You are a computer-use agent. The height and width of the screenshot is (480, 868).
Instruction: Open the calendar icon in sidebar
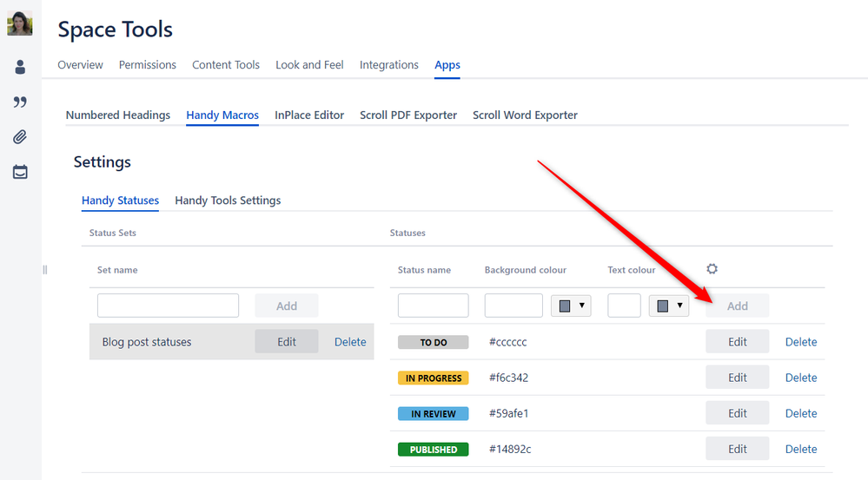coord(20,172)
